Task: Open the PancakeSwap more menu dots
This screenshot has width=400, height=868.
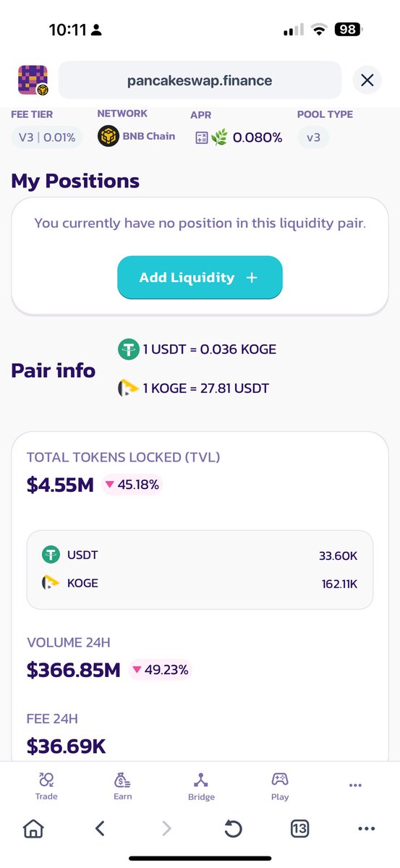Action: click(354, 785)
